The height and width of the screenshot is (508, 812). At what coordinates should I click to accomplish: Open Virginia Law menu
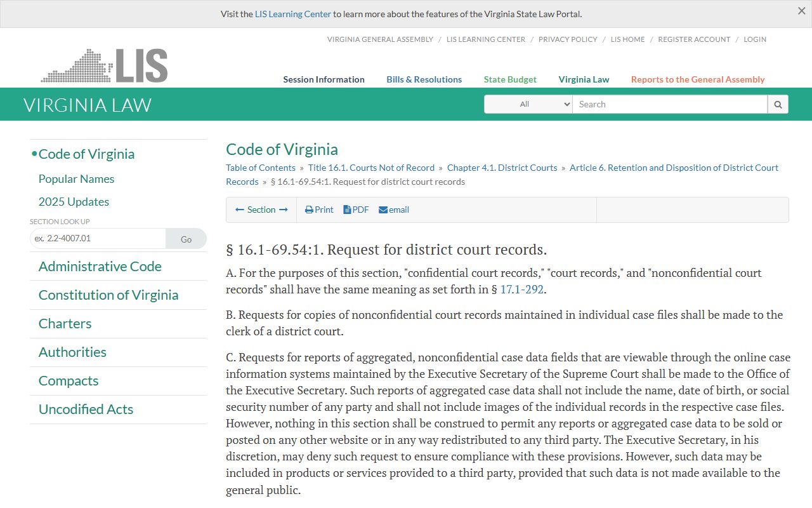pos(584,79)
